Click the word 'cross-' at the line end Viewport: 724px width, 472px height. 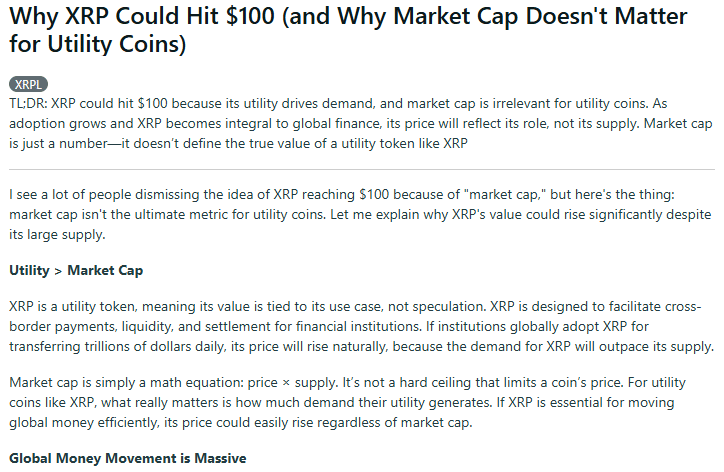683,307
